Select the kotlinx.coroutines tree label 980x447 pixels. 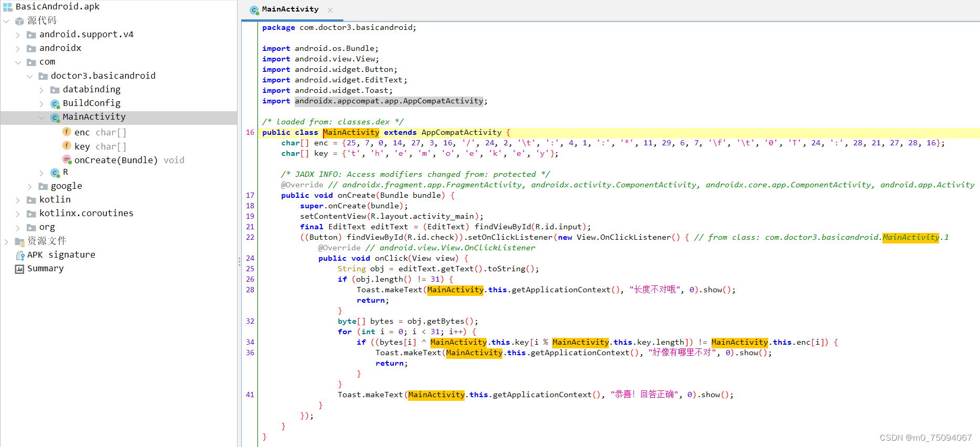pos(87,213)
